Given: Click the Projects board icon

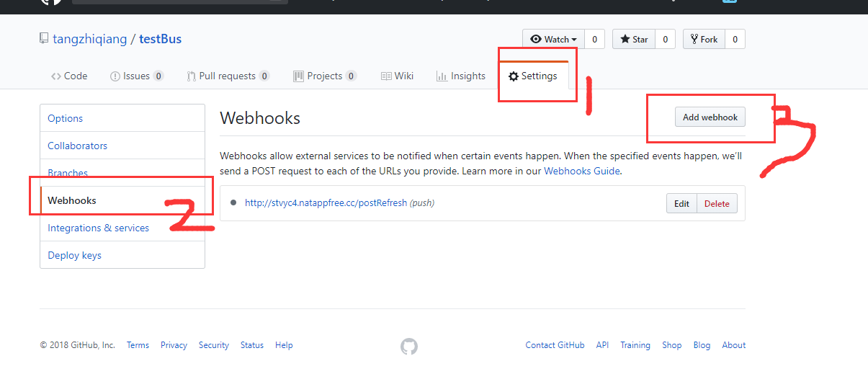Looking at the screenshot, I should tap(298, 76).
